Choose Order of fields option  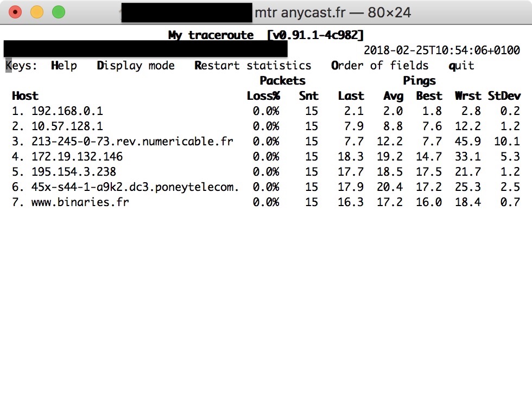(x=379, y=66)
